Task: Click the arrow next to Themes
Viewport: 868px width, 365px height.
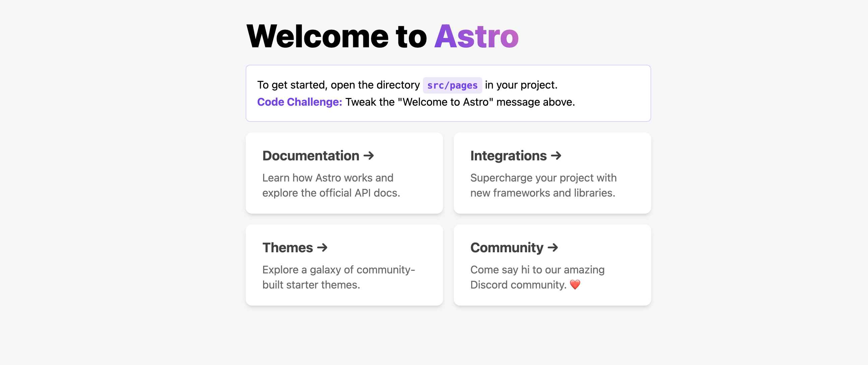Action: pos(322,248)
